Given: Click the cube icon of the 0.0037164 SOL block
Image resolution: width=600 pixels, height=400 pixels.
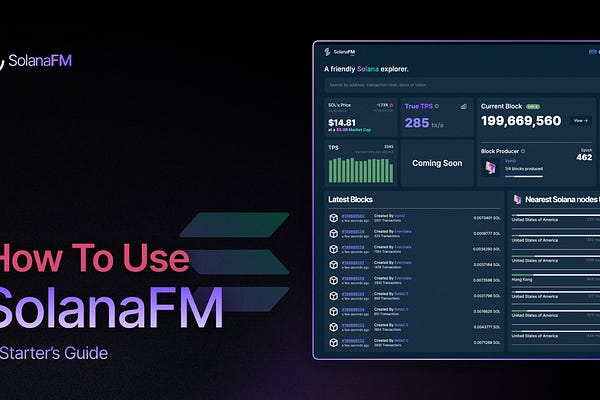Looking at the screenshot, I should [334, 265].
